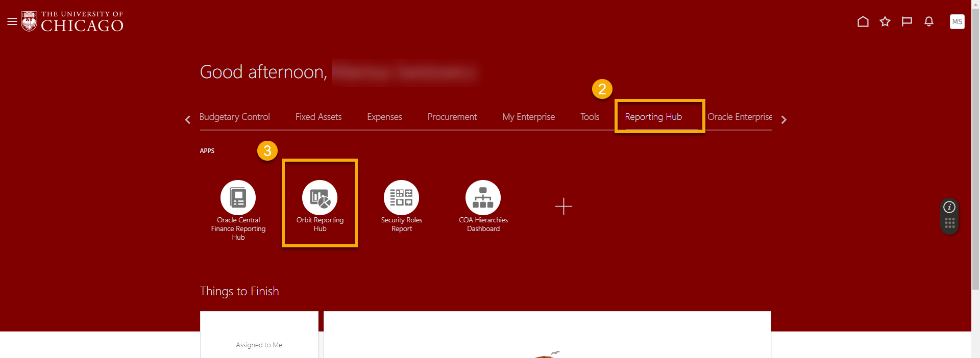Screen dimensions: 980x358
Task: Open the info help icon on right edge
Action: click(x=949, y=207)
